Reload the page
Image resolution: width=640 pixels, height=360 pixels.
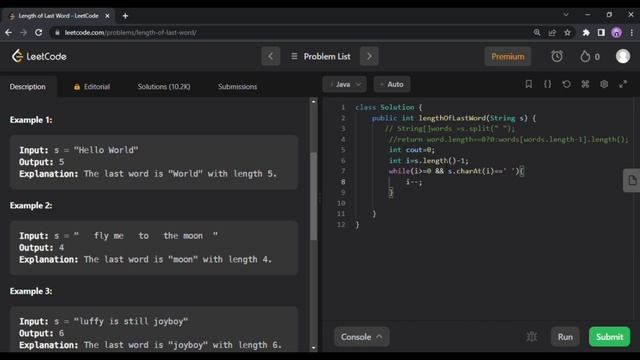[x=38, y=33]
